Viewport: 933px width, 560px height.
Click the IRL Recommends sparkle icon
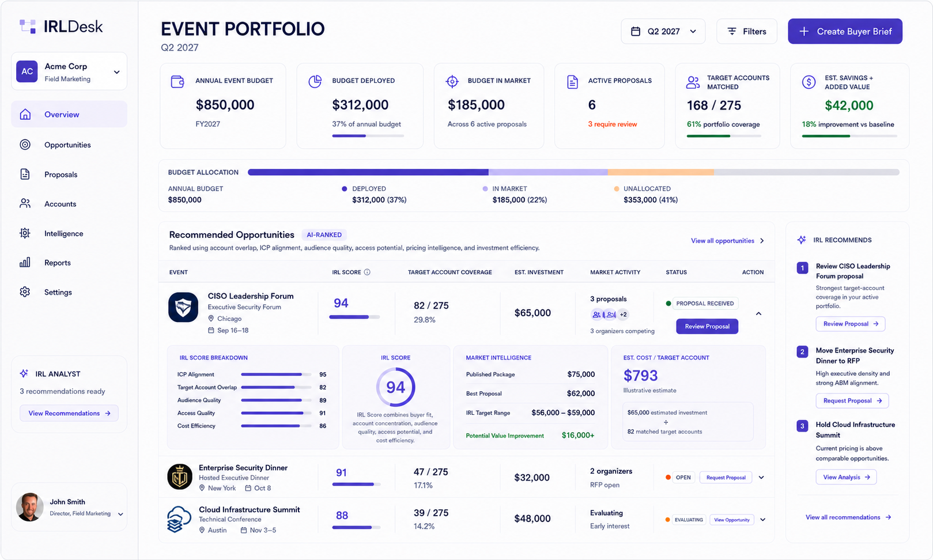pos(802,240)
